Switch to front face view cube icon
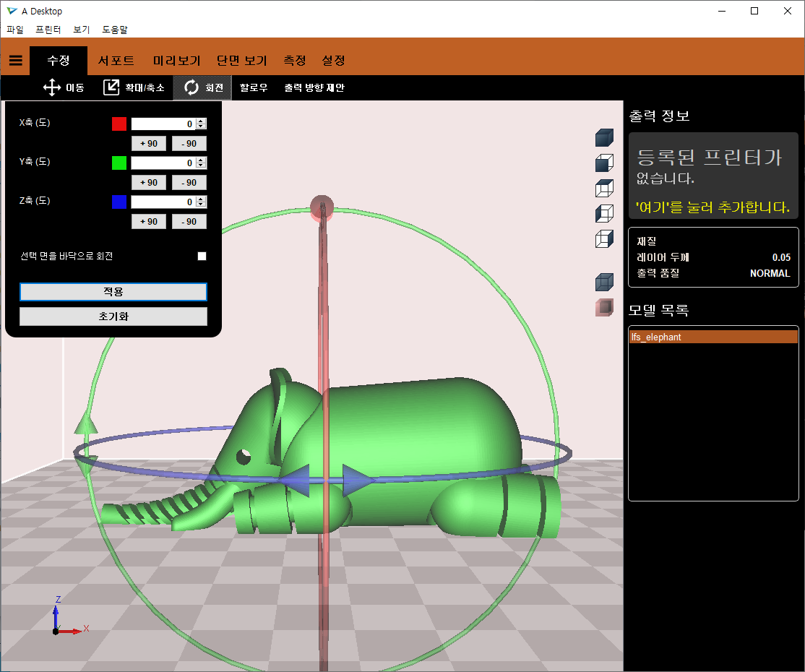 tap(604, 163)
